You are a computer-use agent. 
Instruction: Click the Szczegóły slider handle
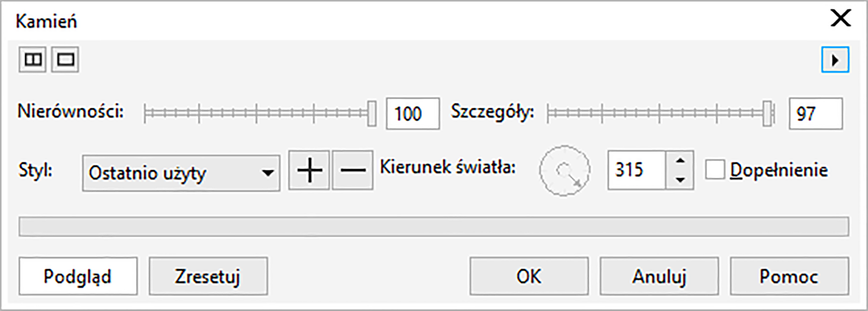point(767,114)
